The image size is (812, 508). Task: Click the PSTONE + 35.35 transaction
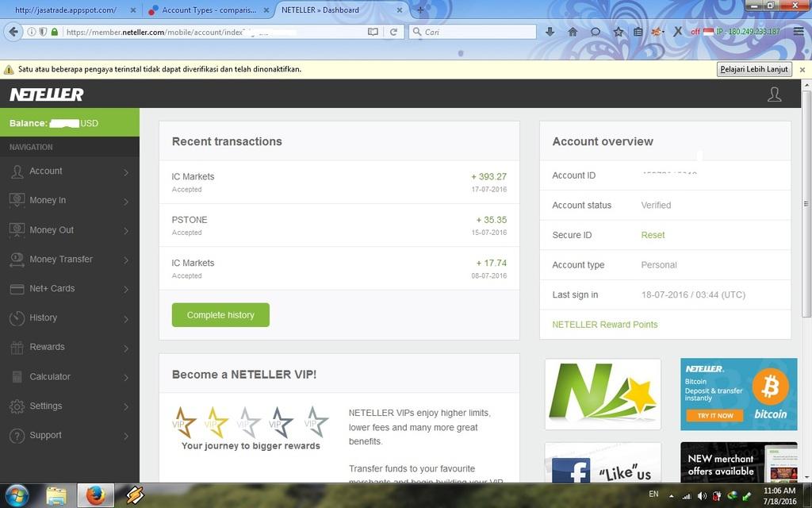339,225
